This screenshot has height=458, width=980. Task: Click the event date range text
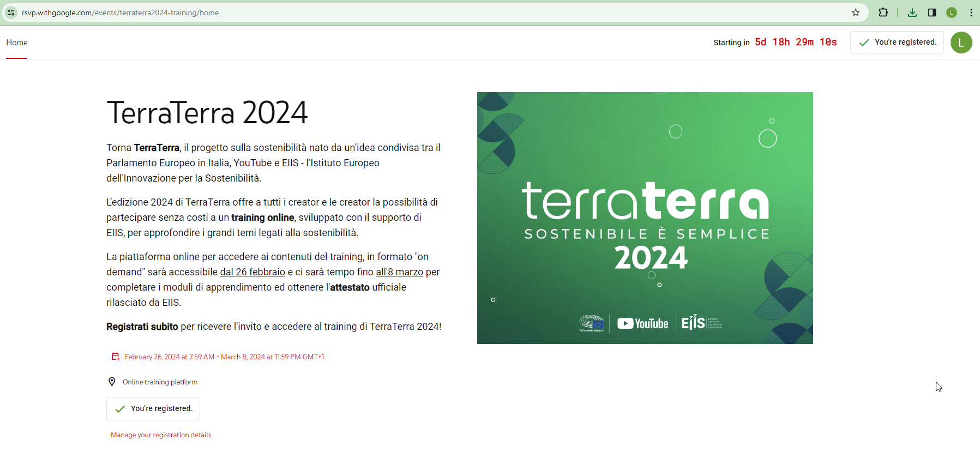click(x=224, y=357)
